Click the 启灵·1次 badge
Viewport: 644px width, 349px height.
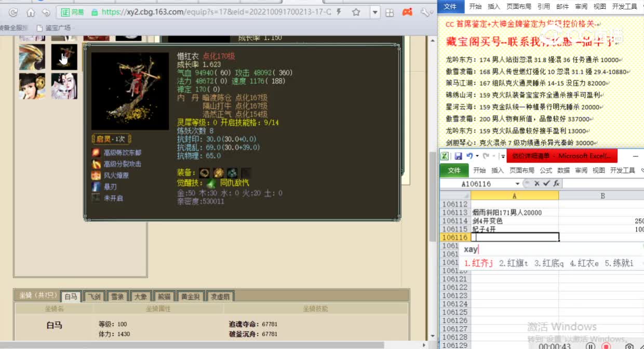[111, 139]
